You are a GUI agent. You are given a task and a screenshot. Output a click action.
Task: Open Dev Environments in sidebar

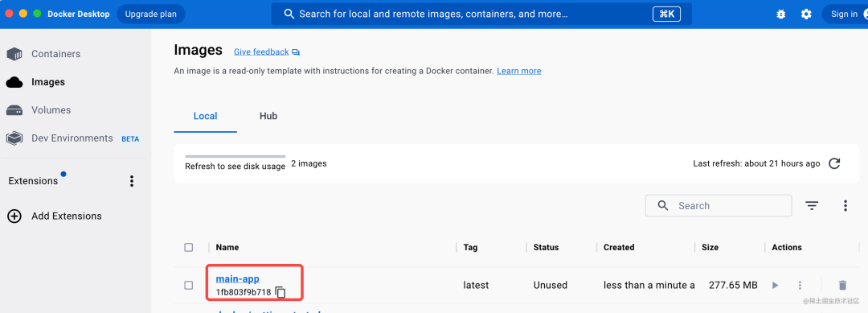click(72, 138)
